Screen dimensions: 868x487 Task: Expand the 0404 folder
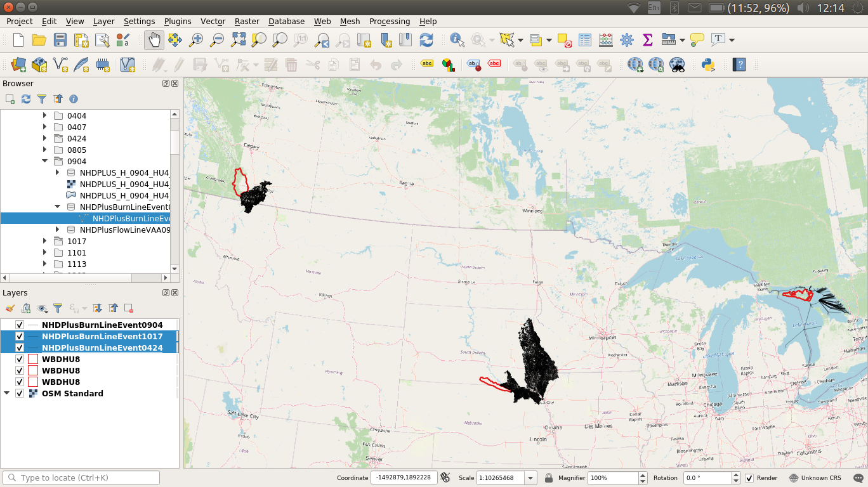click(x=44, y=116)
